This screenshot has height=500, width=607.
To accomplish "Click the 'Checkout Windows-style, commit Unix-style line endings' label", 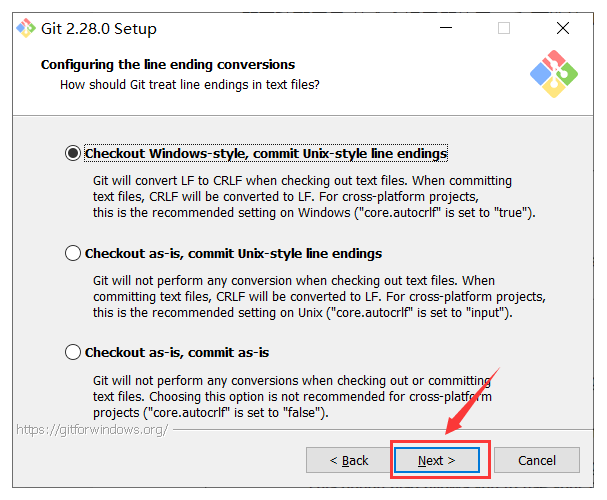I will (x=266, y=153).
